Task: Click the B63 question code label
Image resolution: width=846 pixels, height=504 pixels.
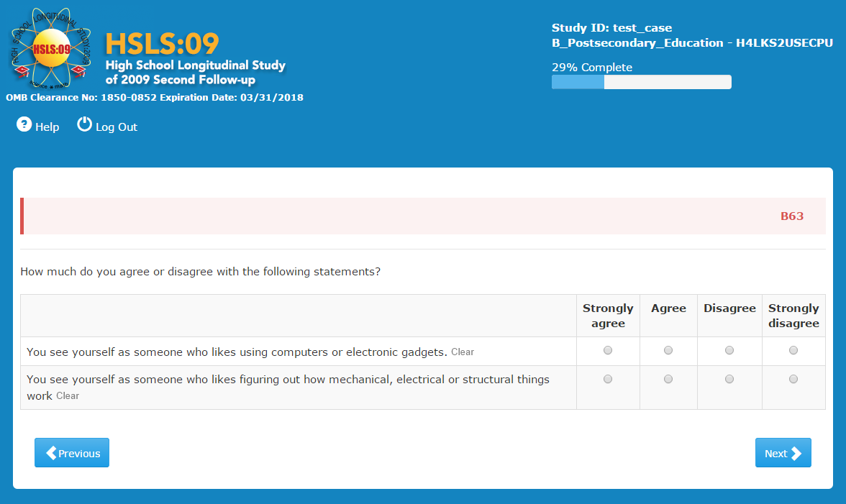Action: click(791, 216)
